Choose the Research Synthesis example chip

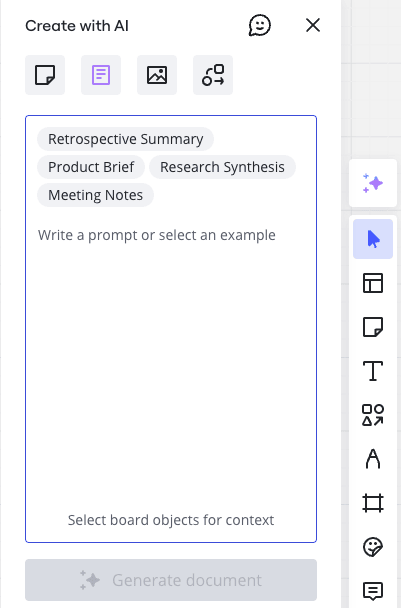click(222, 167)
